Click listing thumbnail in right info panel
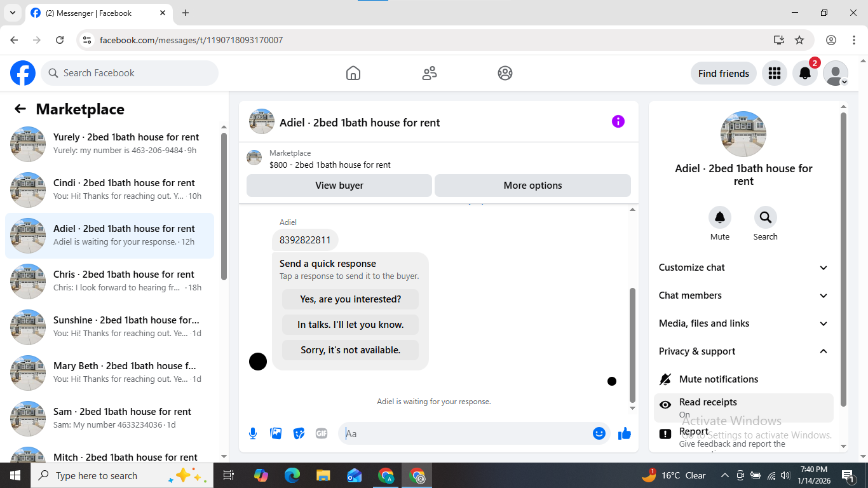This screenshot has height=488, width=868. (x=743, y=134)
